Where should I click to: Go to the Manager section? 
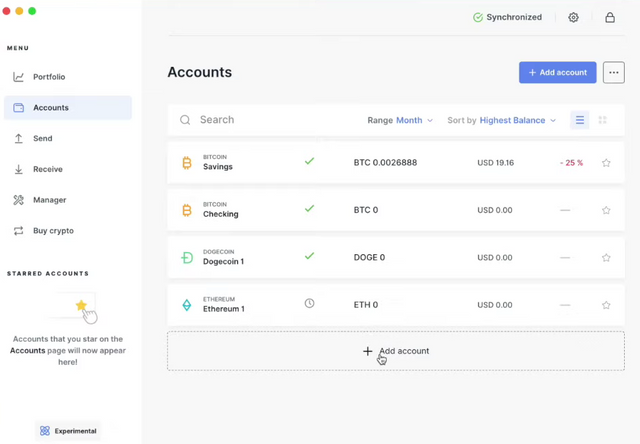(49, 200)
